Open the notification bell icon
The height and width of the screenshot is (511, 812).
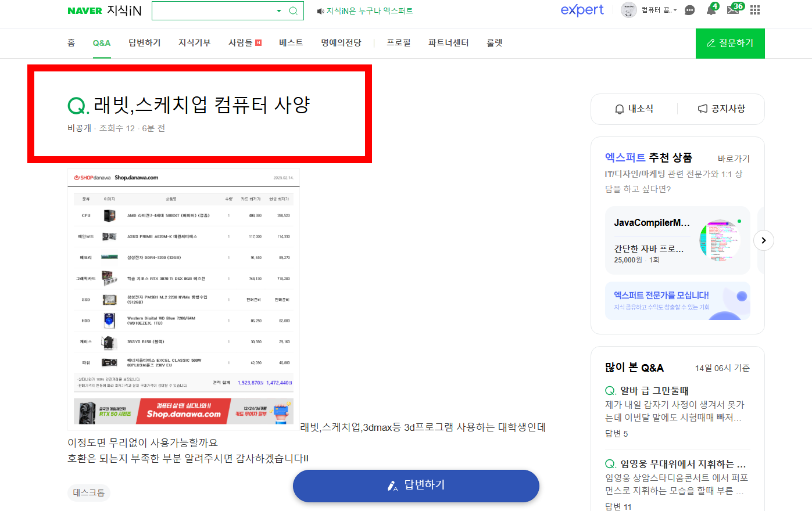(711, 10)
